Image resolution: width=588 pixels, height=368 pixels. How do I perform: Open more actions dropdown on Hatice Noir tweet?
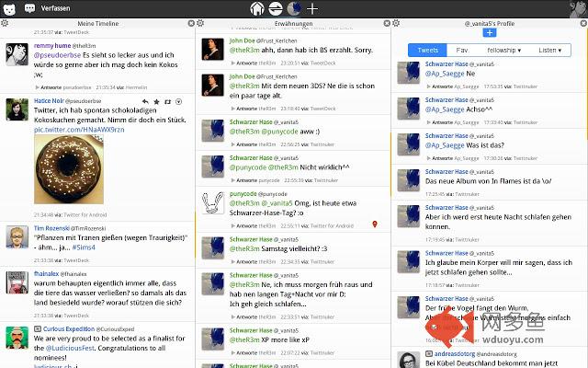point(179,101)
